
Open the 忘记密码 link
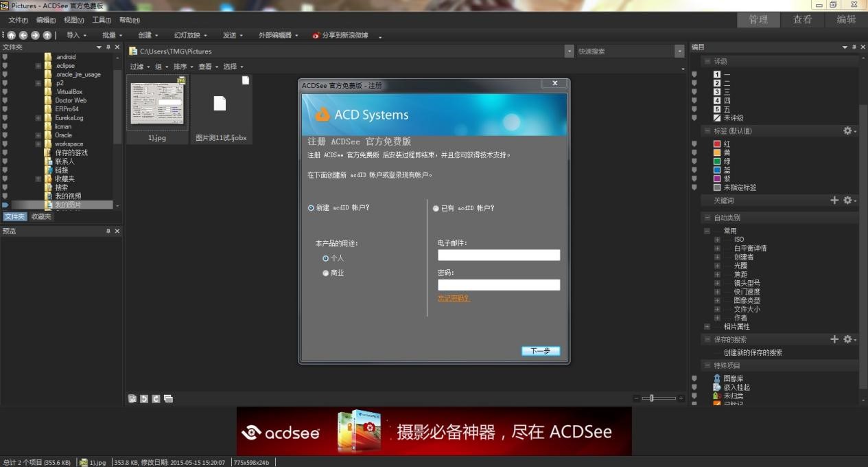[453, 299]
